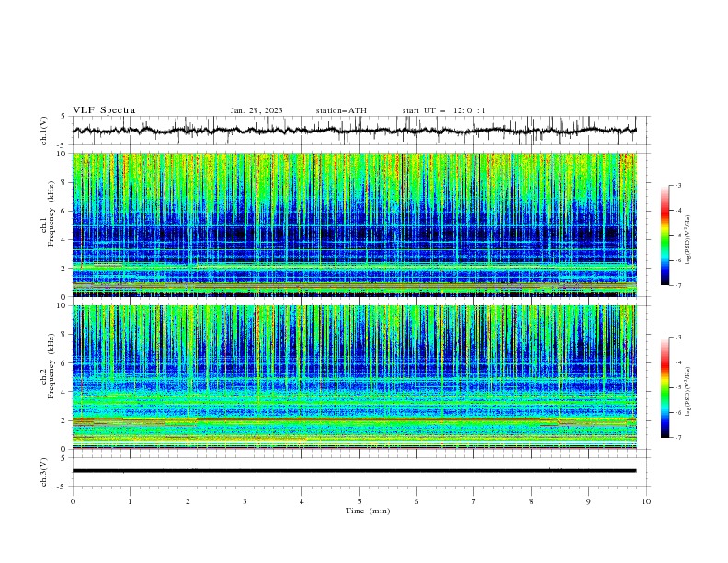The height and width of the screenshot is (563, 728).
Task: Click the time-axis tick label "5"
Action: point(359,501)
